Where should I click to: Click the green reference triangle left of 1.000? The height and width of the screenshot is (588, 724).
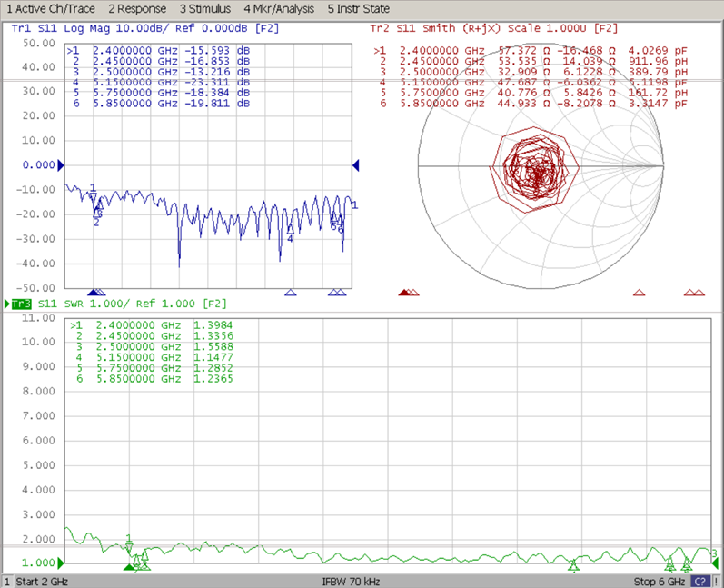[x=63, y=563]
